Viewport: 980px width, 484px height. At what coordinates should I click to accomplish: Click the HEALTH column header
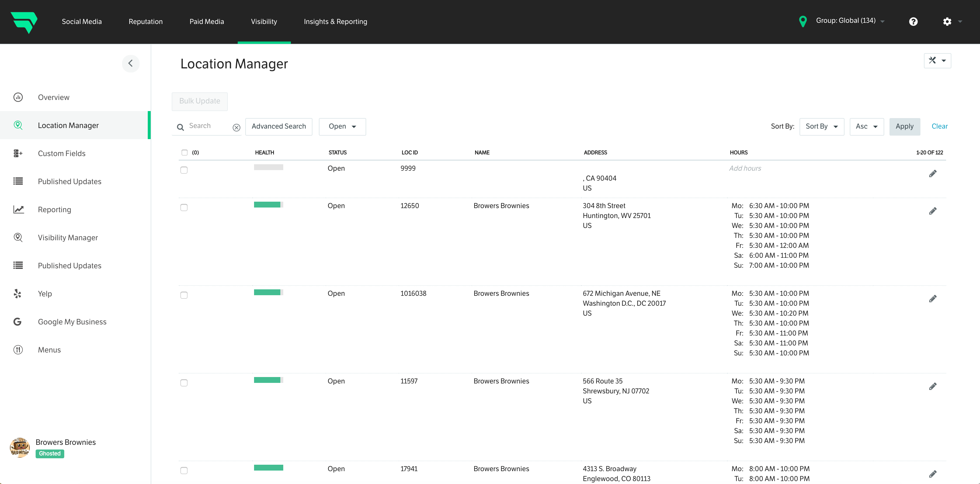(264, 152)
